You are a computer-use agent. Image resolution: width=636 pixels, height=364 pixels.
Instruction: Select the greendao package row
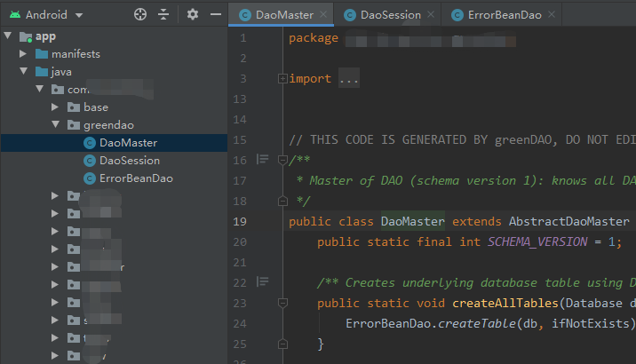tap(114, 125)
